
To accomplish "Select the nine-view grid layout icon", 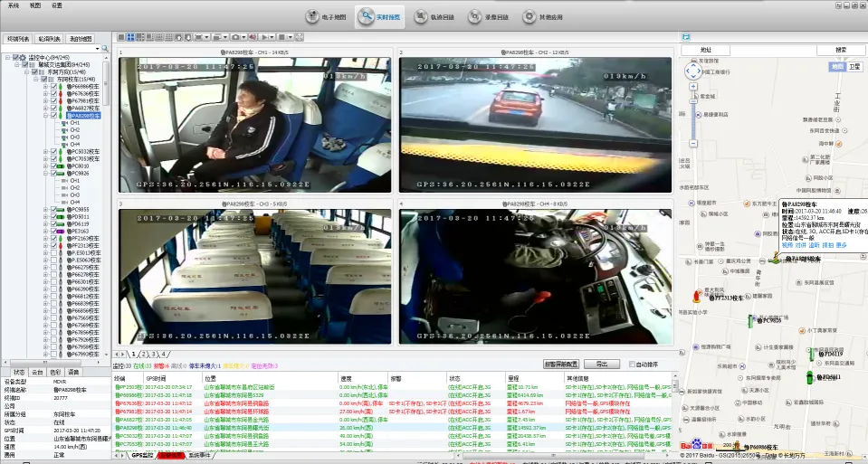I will (159, 37).
